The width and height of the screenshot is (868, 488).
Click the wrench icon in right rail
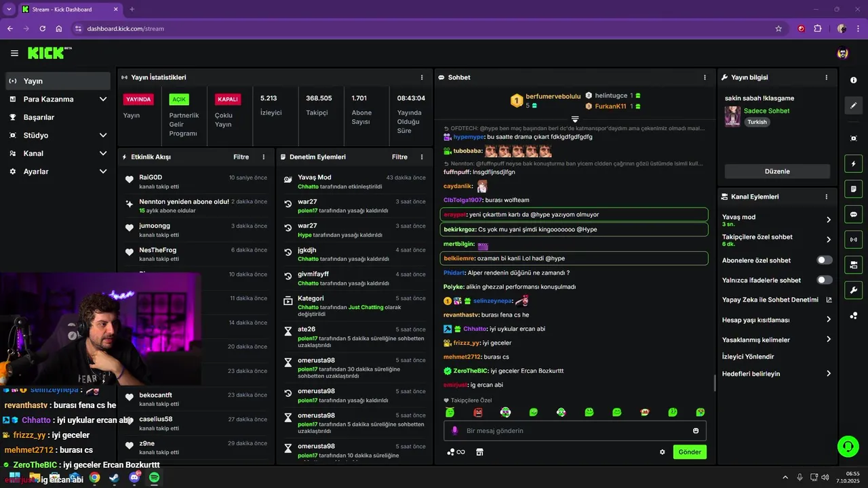[853, 290]
